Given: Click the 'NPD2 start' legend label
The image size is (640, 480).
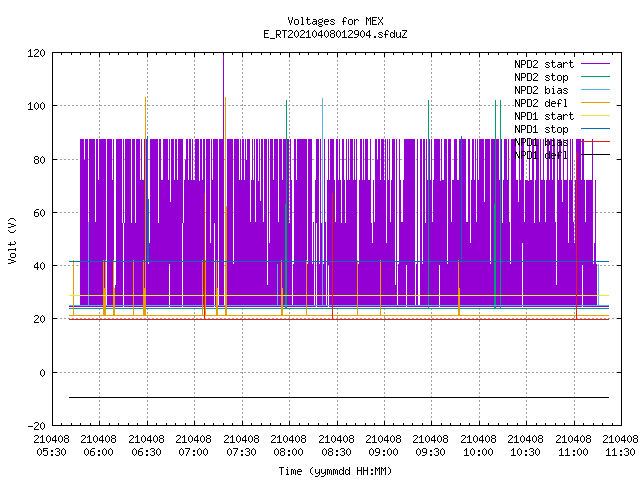Looking at the screenshot, I should [544, 64].
